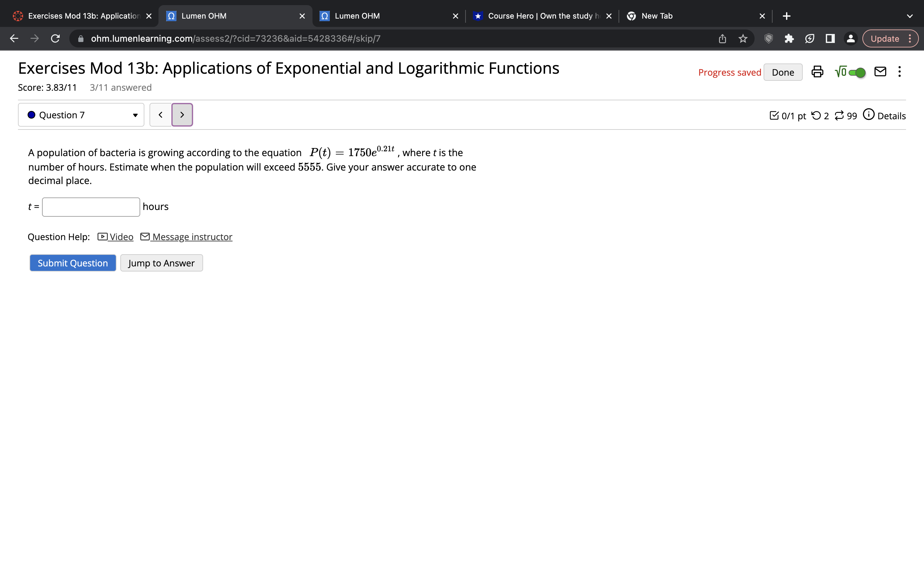Click the next question chevron arrow
Image resolution: width=924 pixels, height=577 pixels.
click(x=182, y=114)
